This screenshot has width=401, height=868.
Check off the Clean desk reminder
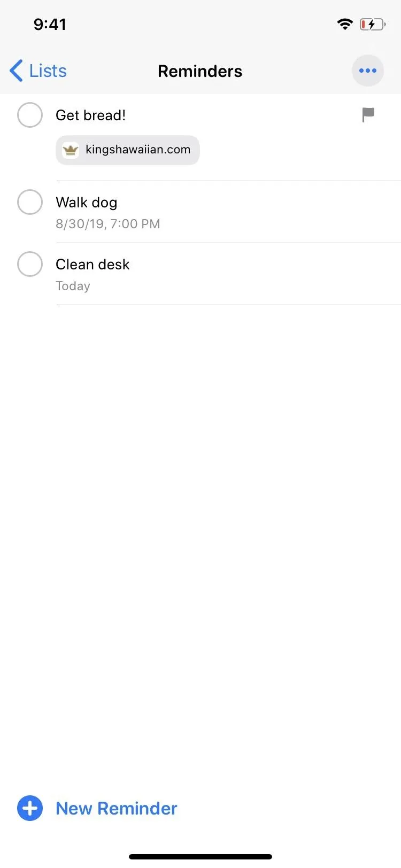30,264
